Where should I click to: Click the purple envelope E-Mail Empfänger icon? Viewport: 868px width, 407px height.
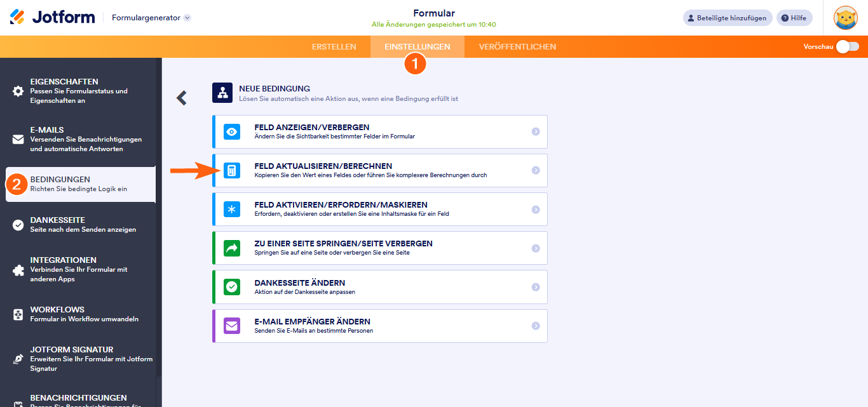pyautogui.click(x=232, y=326)
